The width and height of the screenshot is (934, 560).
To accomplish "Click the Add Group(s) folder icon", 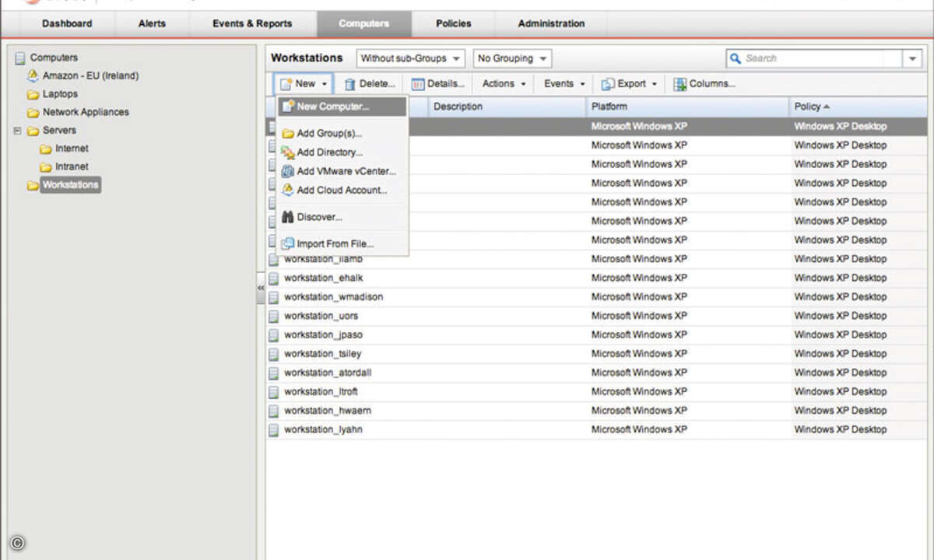I will click(x=288, y=134).
